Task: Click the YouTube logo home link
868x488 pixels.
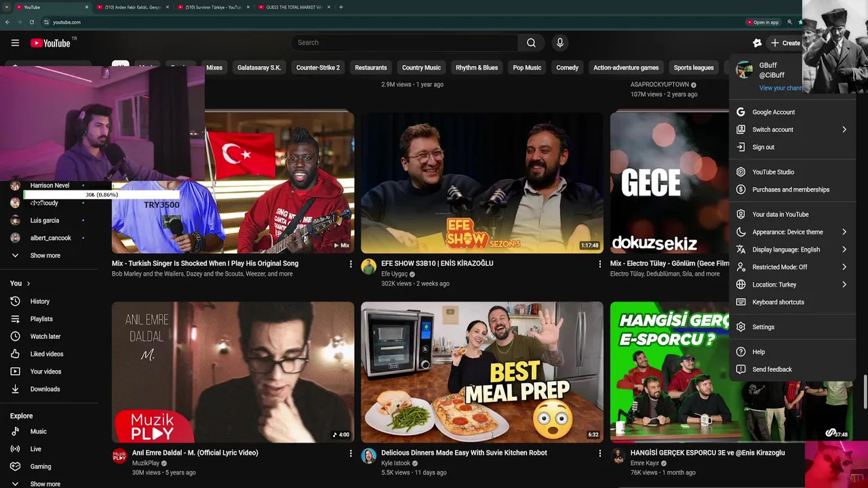Action: click(50, 43)
